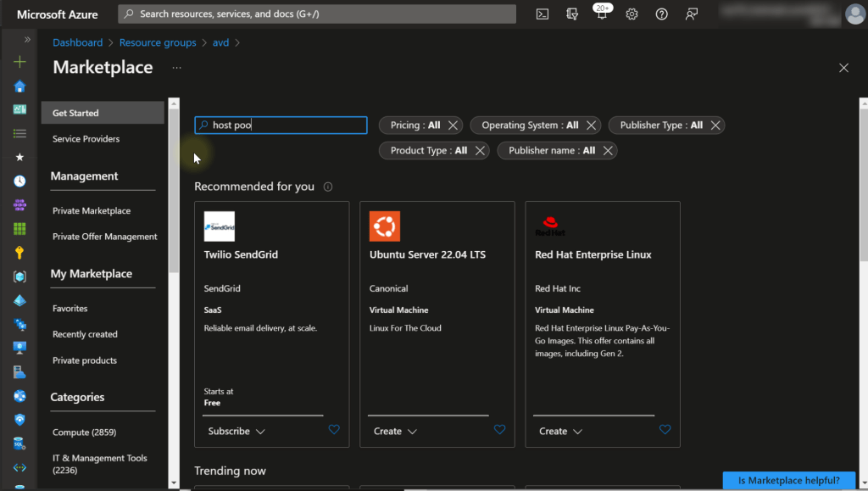Favorite Red Hat Enterprise Linux heart

click(665, 430)
